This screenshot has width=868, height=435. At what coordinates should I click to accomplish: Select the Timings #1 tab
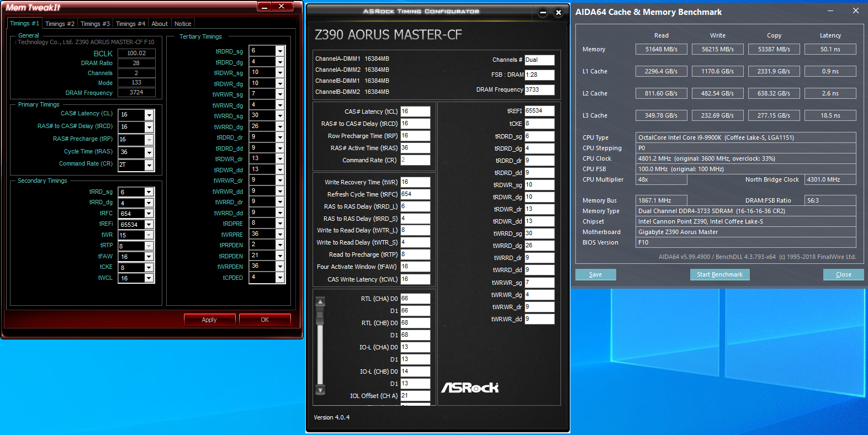[x=24, y=23]
